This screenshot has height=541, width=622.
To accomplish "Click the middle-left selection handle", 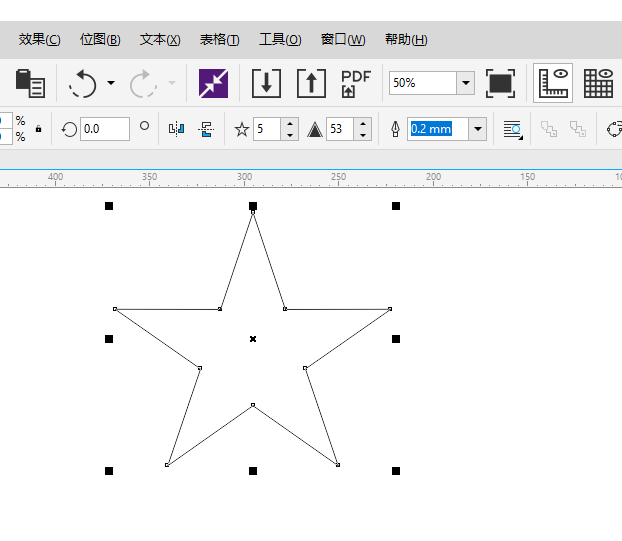I will [109, 339].
